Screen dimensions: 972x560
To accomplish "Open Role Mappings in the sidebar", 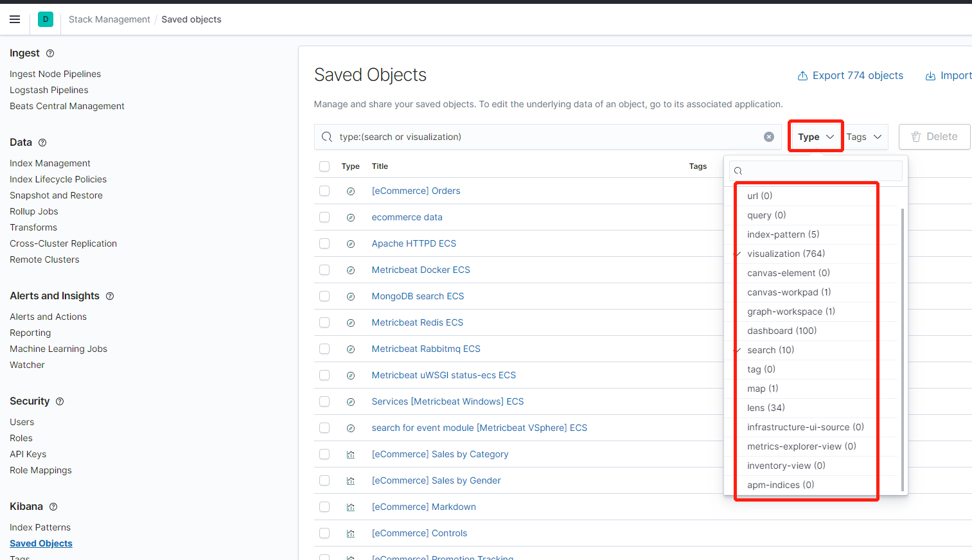I will point(40,470).
